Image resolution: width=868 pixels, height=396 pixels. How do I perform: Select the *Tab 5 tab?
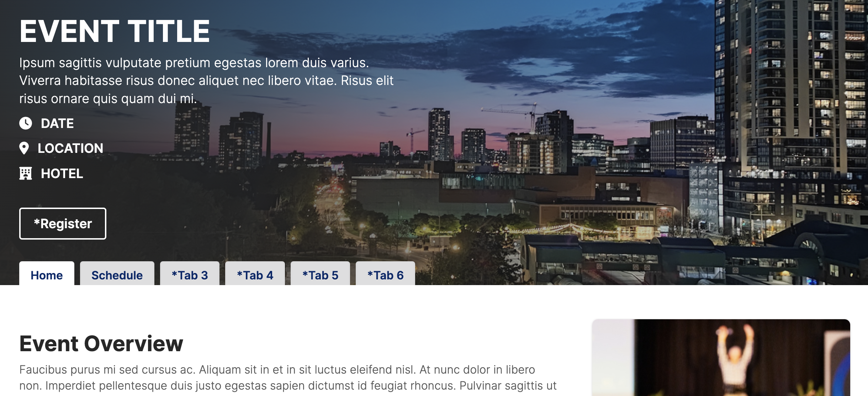(x=320, y=274)
